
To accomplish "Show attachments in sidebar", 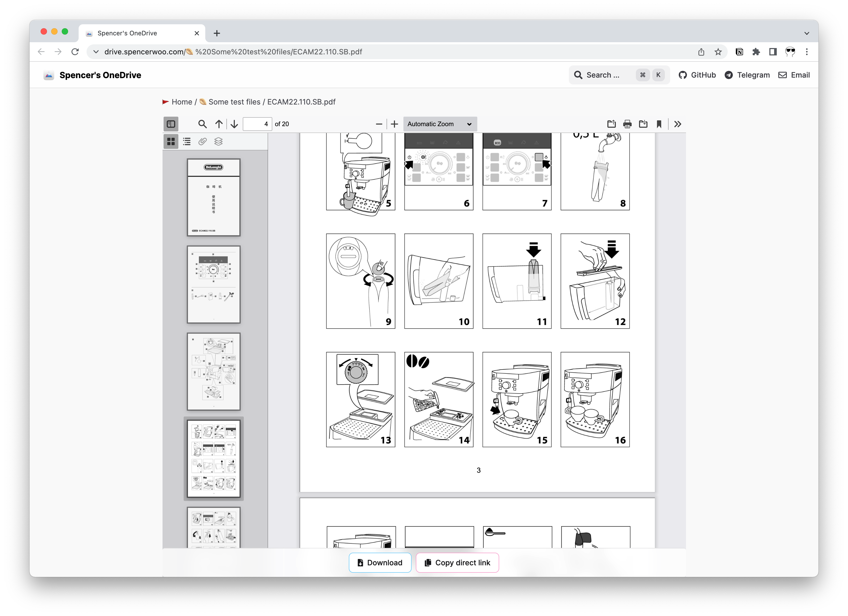I will 202,141.
